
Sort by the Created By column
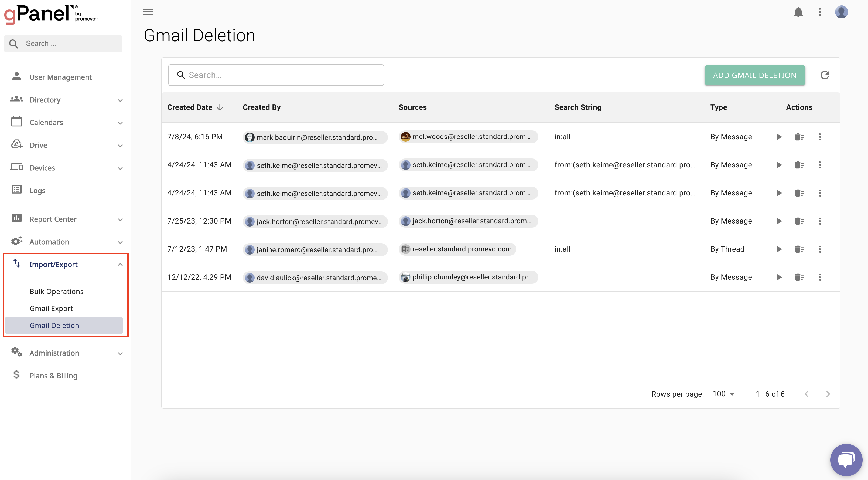(261, 107)
